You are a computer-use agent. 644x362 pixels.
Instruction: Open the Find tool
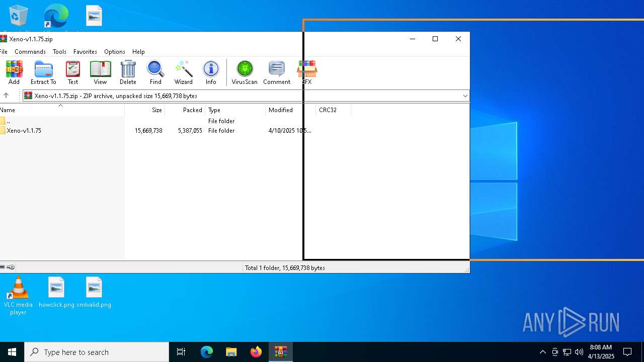click(155, 72)
